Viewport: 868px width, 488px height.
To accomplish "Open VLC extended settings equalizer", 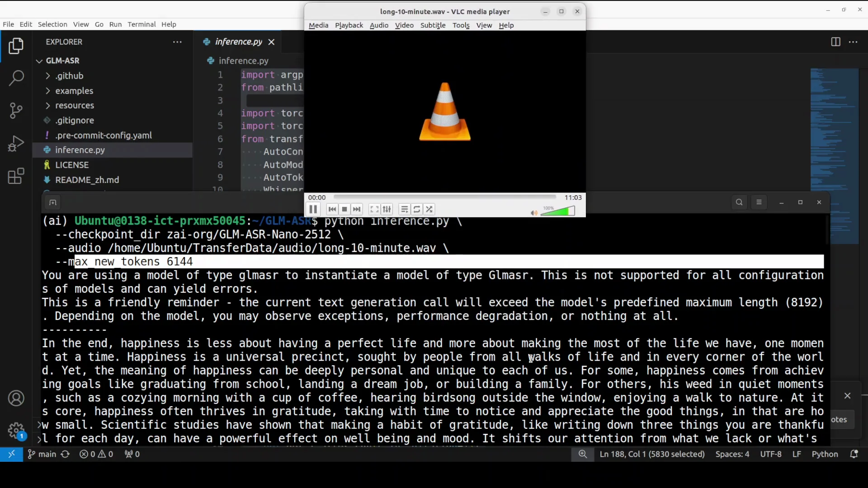I will point(387,209).
